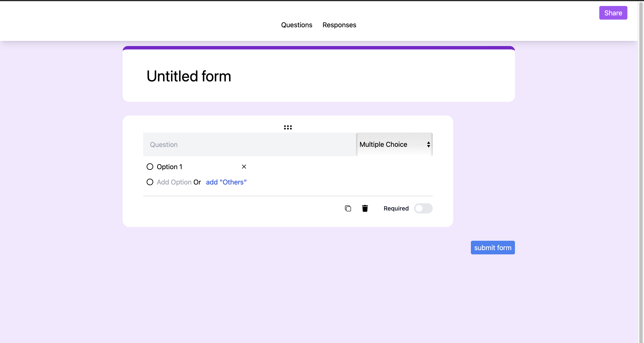Select the Questions tab
Viewport: 644px width, 343px height.
[x=296, y=25]
